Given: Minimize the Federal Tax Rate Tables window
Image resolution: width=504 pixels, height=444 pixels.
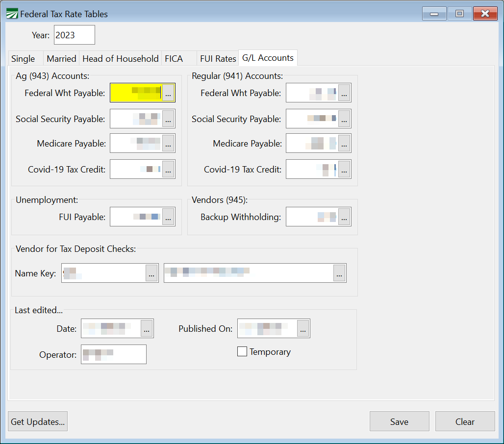Looking at the screenshot, I should coord(434,14).
